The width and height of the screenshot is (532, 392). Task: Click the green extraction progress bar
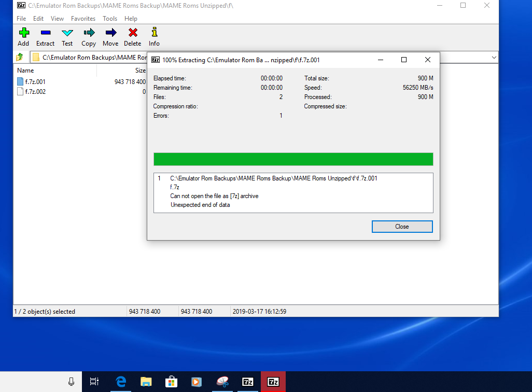pos(293,159)
